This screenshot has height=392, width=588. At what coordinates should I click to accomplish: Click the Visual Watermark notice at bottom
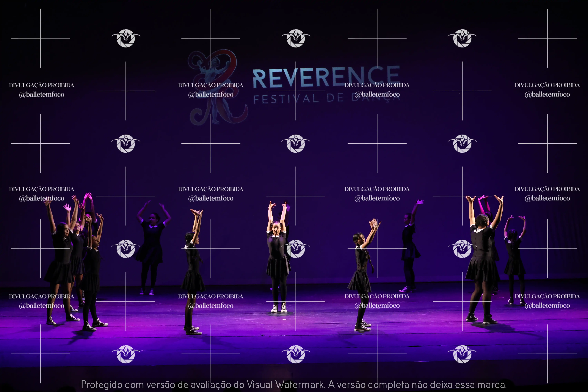[x=294, y=384]
